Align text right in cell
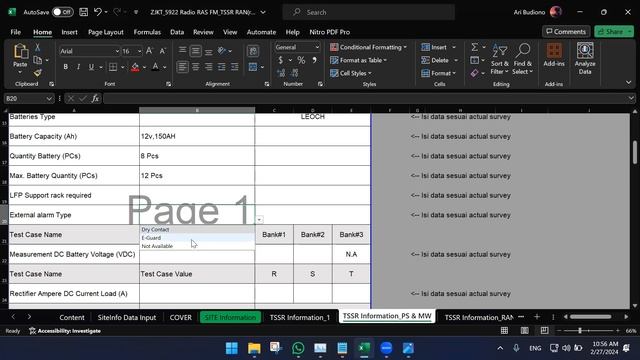This screenshot has width=640, height=360. pos(209,67)
